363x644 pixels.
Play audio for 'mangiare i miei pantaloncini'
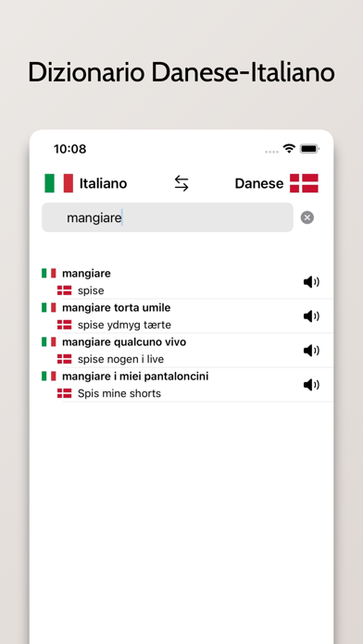tap(311, 385)
